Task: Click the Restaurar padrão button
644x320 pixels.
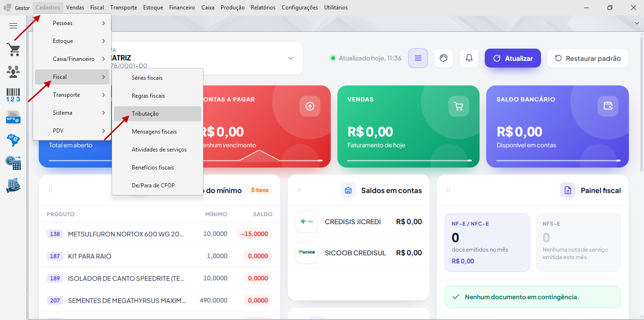Action: tap(588, 59)
